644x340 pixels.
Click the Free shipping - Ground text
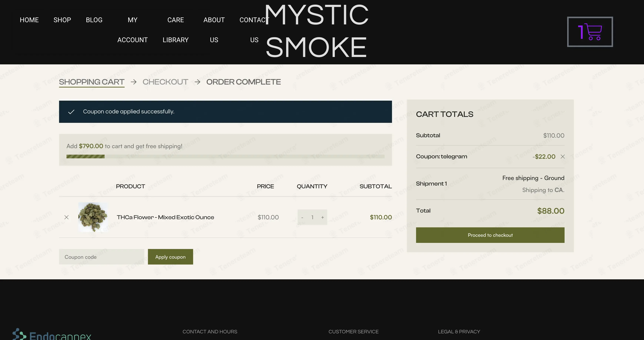533,178
